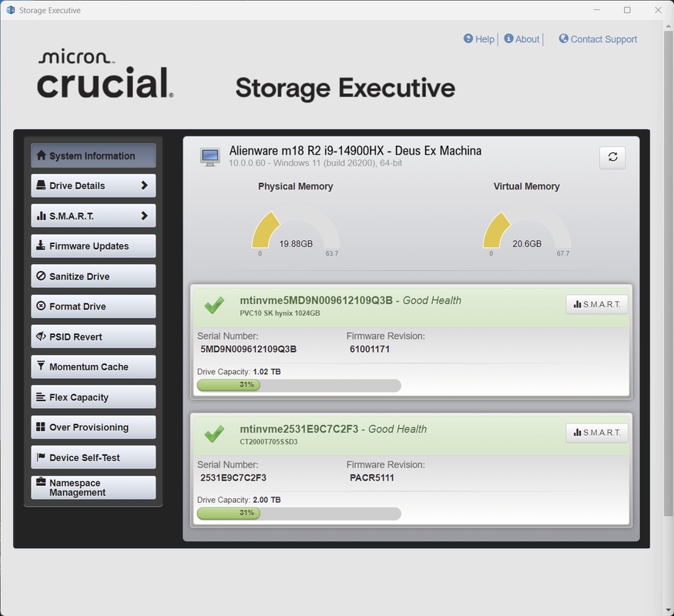Click the Alienware m18 R2 system title

(355, 151)
